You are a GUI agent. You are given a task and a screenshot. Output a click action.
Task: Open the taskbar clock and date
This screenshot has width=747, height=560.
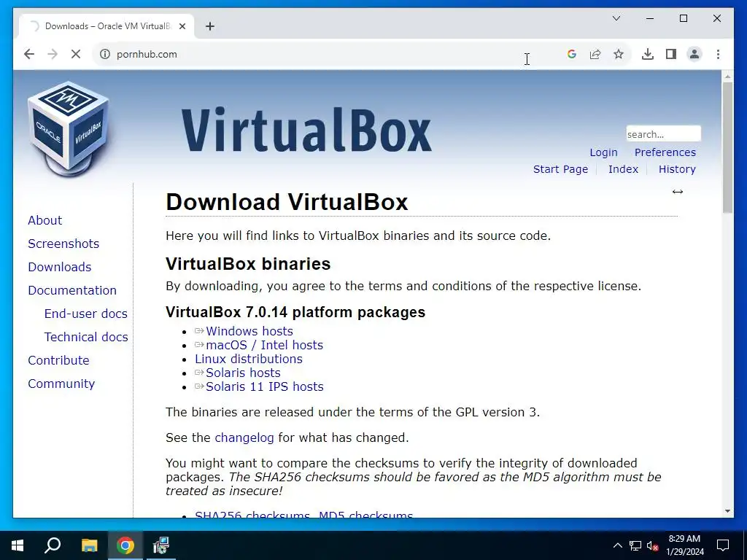coord(685,545)
